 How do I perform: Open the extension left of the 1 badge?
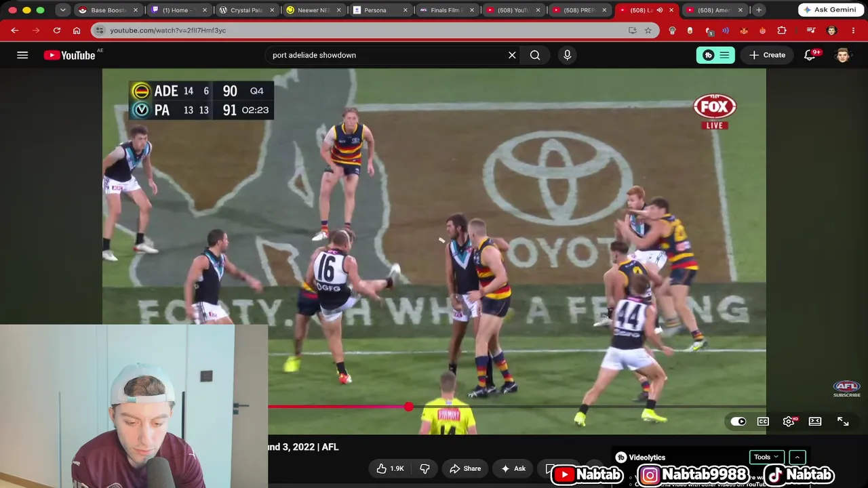click(x=690, y=30)
